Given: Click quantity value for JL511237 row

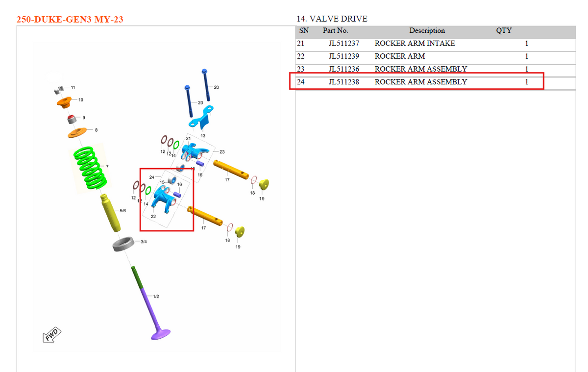Looking at the screenshot, I should click(527, 43).
